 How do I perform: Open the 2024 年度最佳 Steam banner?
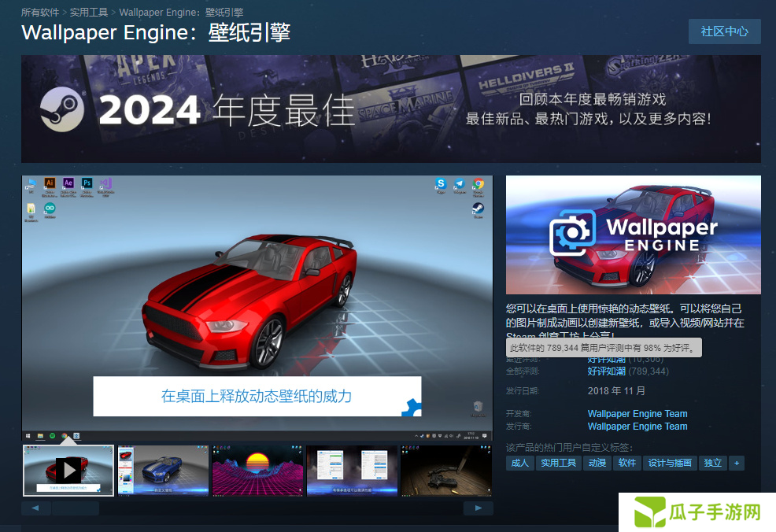(x=391, y=109)
